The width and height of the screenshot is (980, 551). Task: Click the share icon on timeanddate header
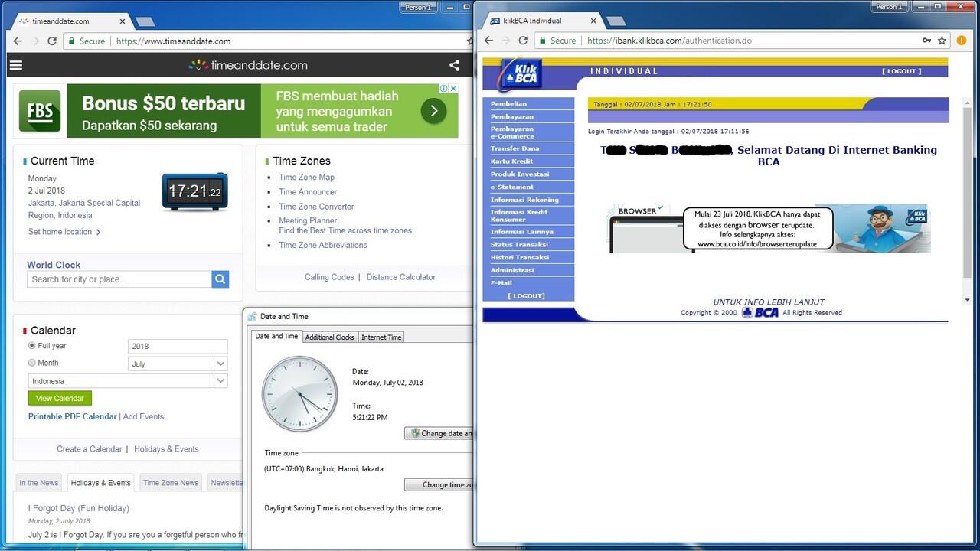(454, 65)
